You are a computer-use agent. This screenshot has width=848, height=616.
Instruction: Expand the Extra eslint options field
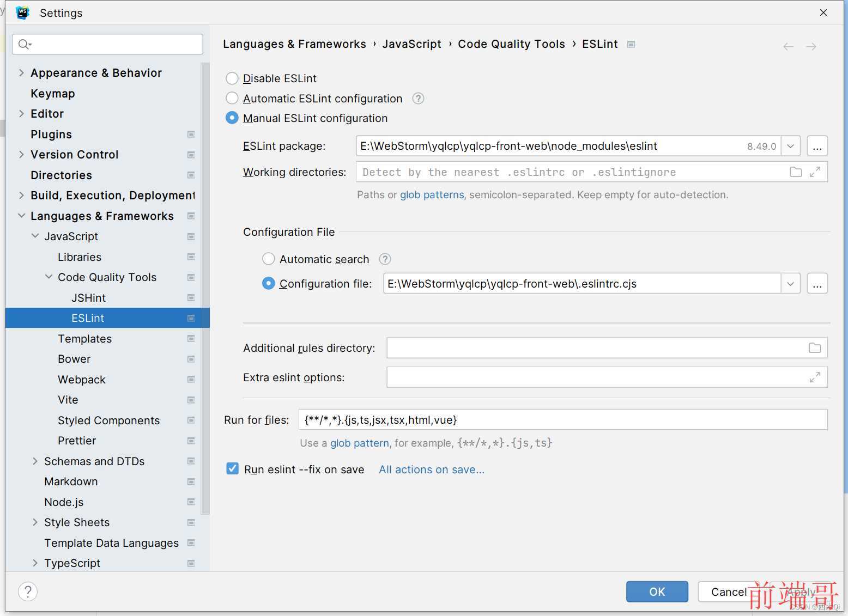[815, 377]
